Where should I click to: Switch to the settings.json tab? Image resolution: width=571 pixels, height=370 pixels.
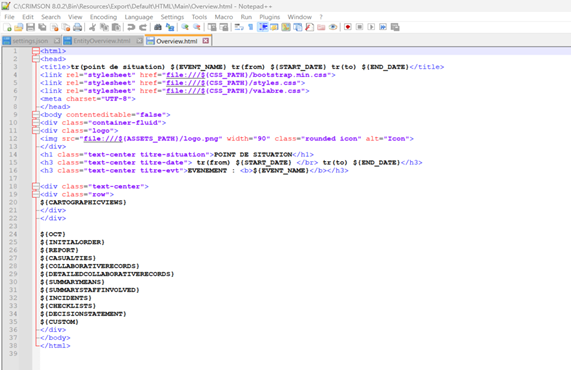click(x=30, y=41)
